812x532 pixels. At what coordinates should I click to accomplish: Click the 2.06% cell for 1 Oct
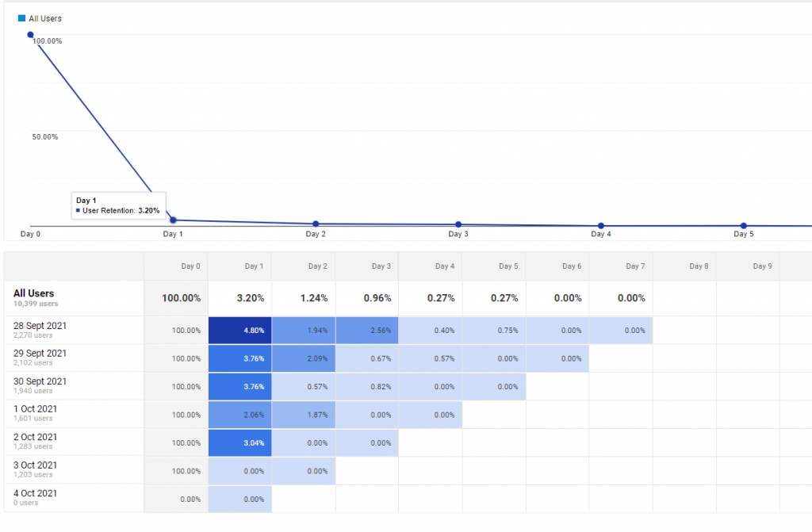click(x=240, y=415)
